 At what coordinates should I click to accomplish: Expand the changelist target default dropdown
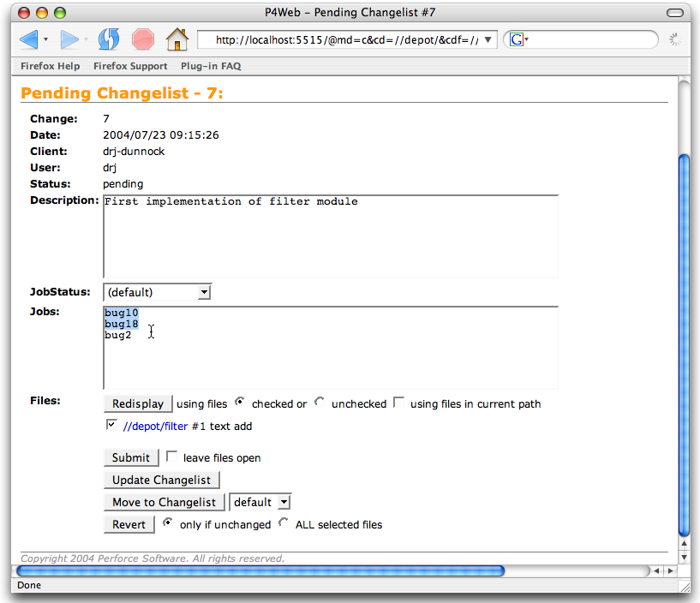[x=260, y=502]
